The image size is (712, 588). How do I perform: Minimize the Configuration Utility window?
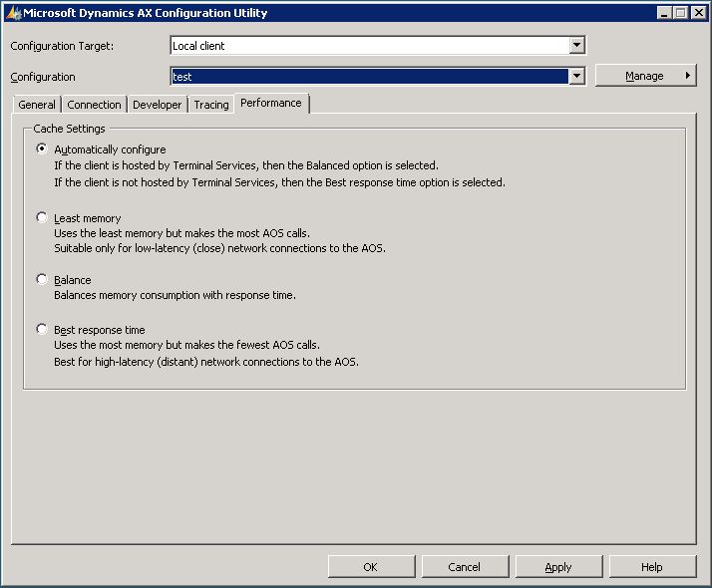(664, 13)
